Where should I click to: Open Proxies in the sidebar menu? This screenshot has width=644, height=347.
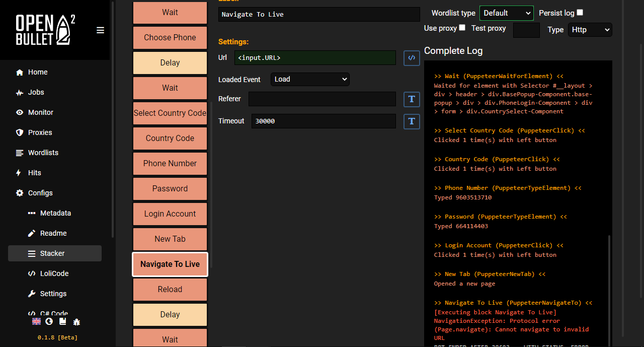pos(40,132)
